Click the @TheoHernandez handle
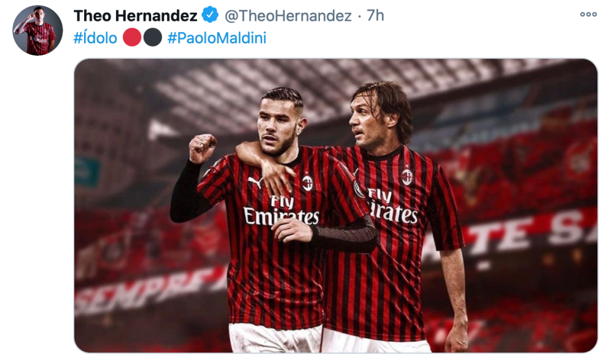The height and width of the screenshot is (364, 614). click(x=288, y=16)
